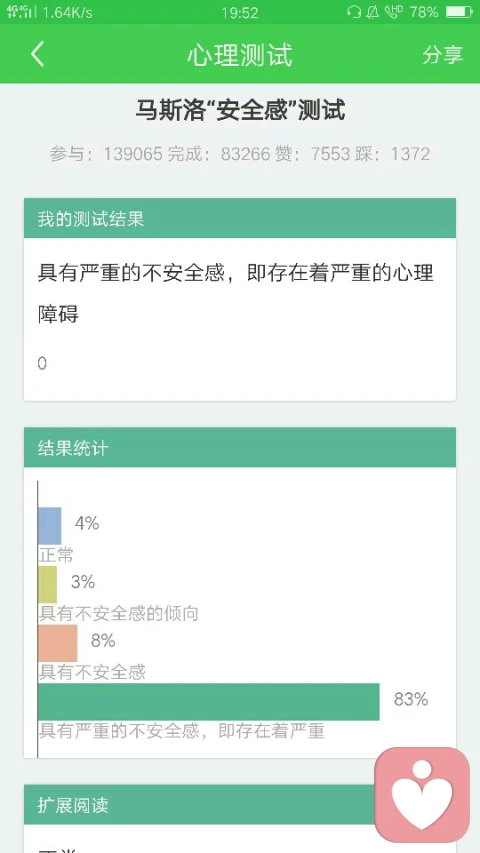Tap the headphone icon in status bar
The image size is (480, 853).
[354, 12]
